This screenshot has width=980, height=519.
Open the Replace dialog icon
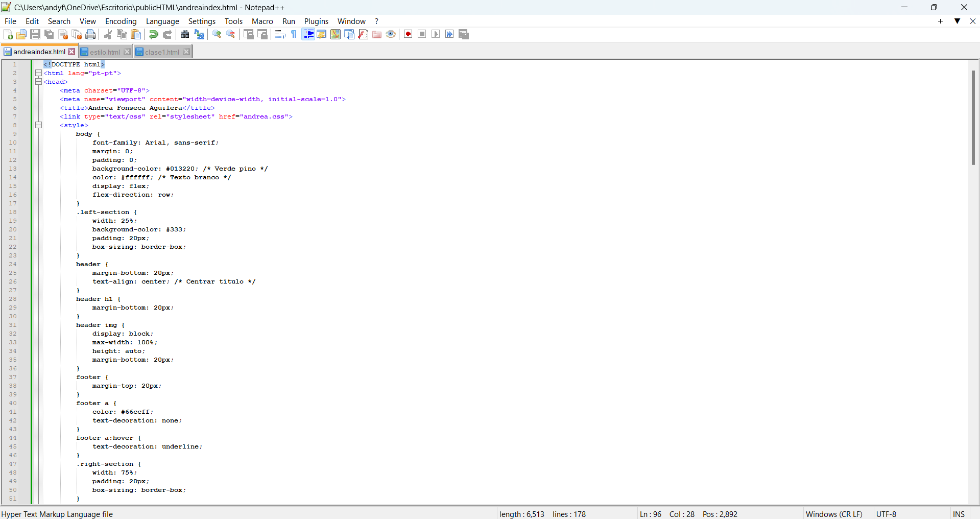coord(199,34)
